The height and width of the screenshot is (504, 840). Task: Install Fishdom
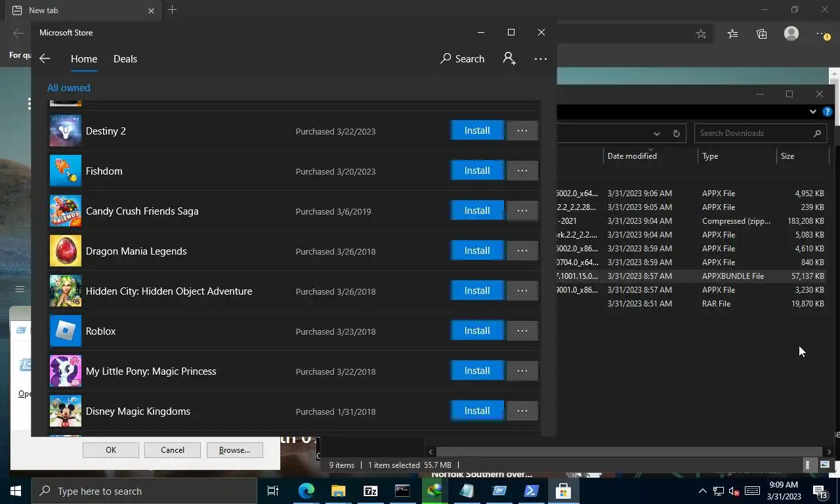tap(477, 171)
